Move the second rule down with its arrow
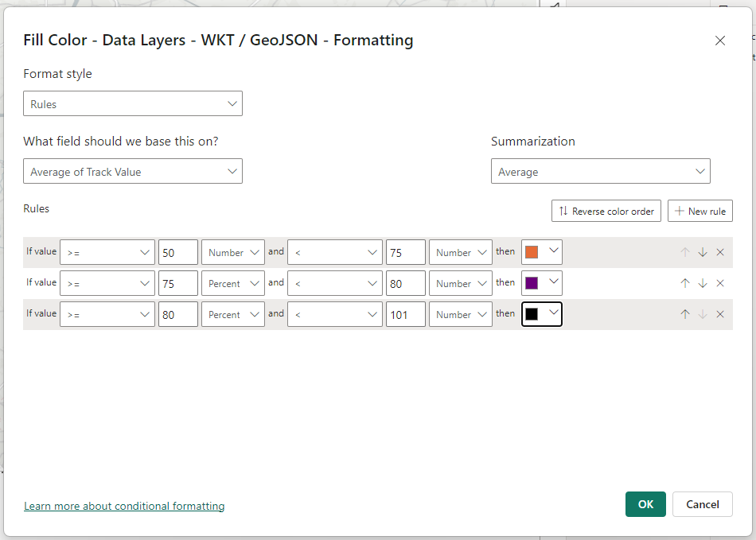Image resolution: width=756 pixels, height=540 pixels. (x=703, y=283)
